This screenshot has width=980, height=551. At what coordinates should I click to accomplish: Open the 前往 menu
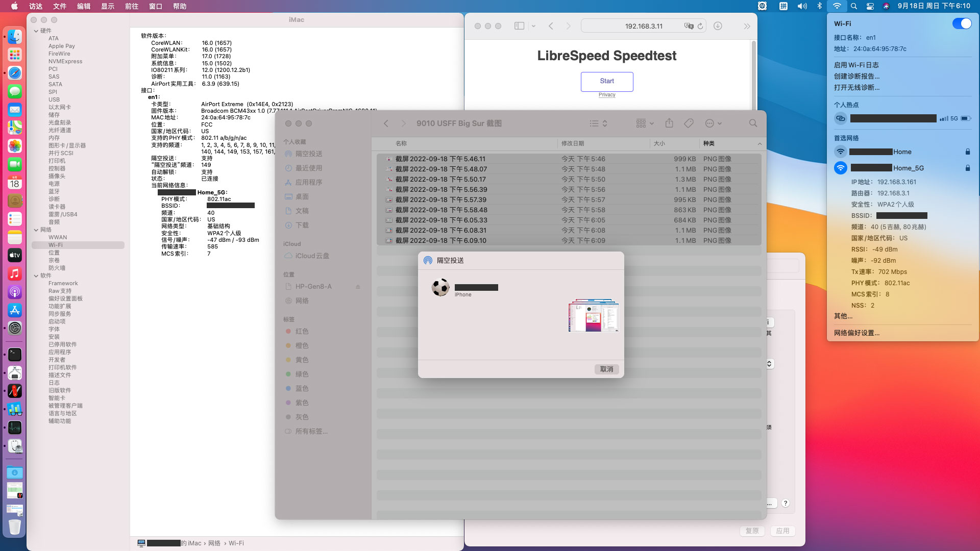pyautogui.click(x=132, y=6)
